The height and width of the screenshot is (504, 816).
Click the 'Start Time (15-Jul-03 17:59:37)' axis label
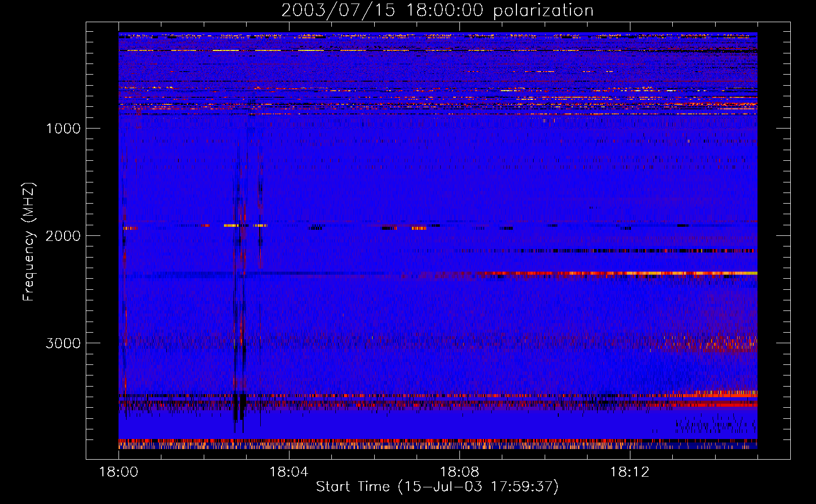[x=437, y=487]
